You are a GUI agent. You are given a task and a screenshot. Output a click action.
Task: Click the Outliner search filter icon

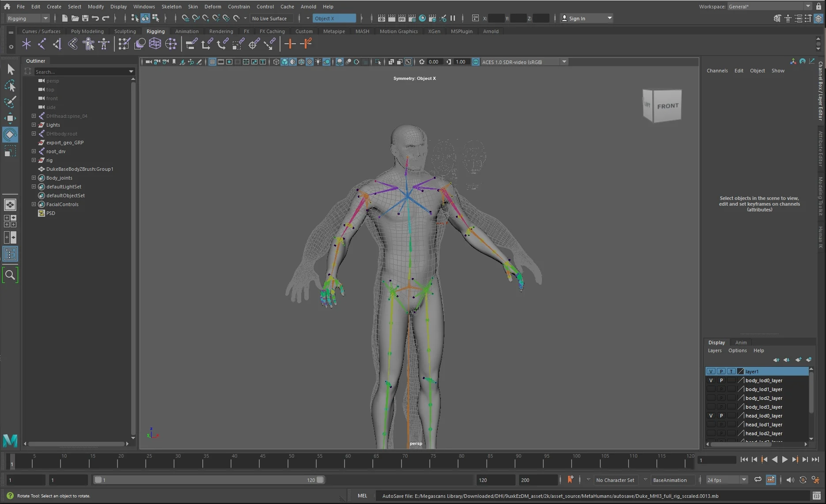pos(28,71)
